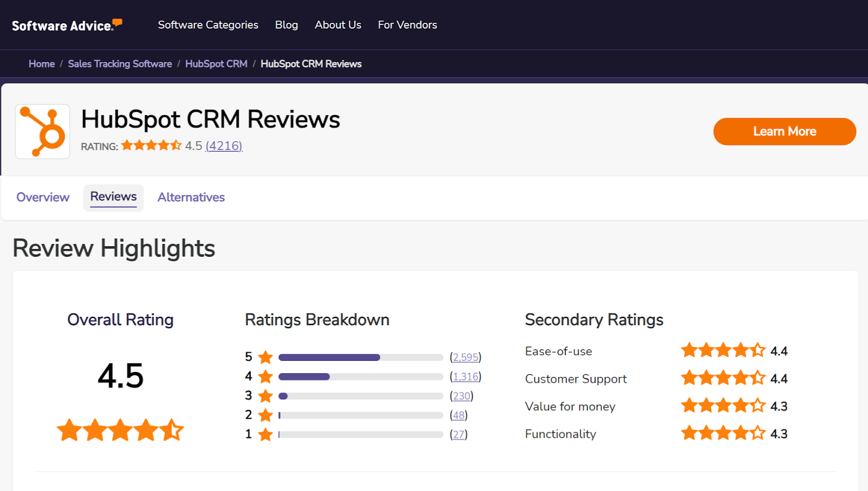Click the Ease-of-use star rating
868x491 pixels.
tap(723, 350)
